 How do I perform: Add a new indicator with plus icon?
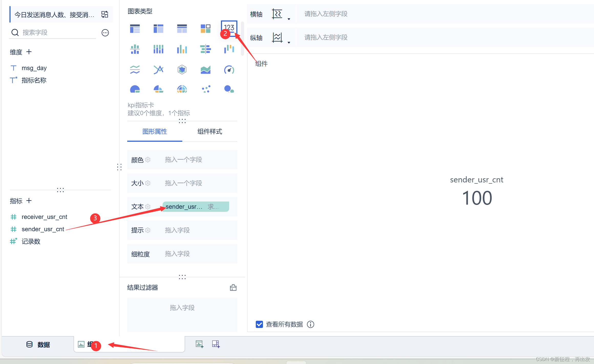coord(29,201)
